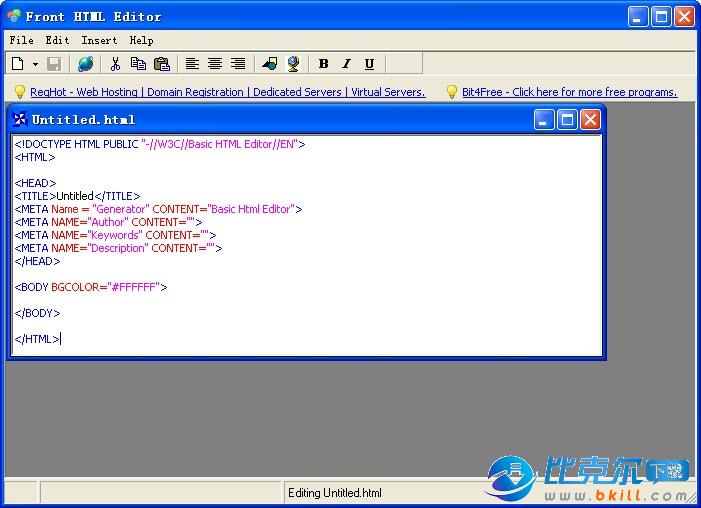Click the opening HEAD tag line
This screenshot has height=508, width=701.
tap(35, 183)
